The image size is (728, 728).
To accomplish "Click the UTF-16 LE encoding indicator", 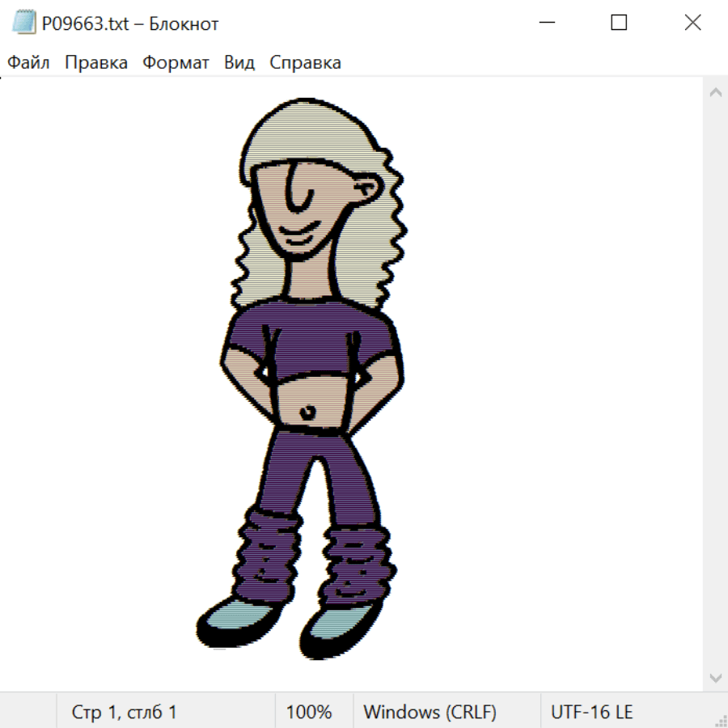I will coord(591,712).
